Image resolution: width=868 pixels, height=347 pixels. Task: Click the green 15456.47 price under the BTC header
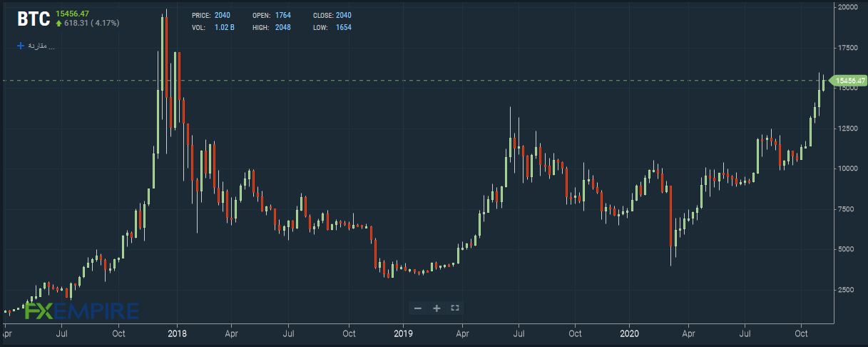point(72,14)
